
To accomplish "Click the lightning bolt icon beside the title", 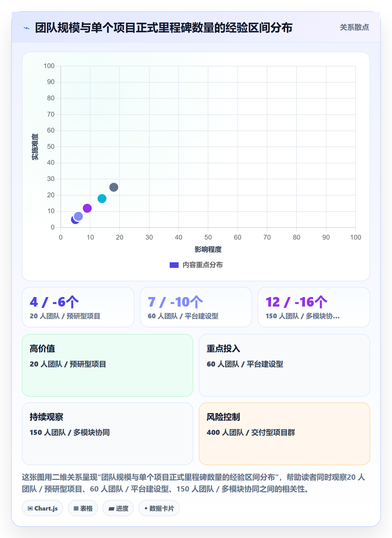I will pos(27,28).
